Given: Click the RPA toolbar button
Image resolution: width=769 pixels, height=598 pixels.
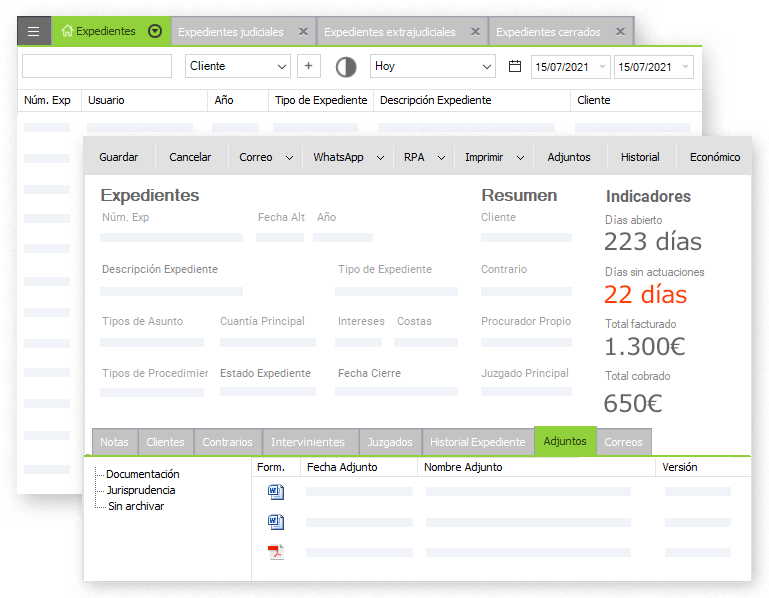Looking at the screenshot, I should (x=414, y=157).
